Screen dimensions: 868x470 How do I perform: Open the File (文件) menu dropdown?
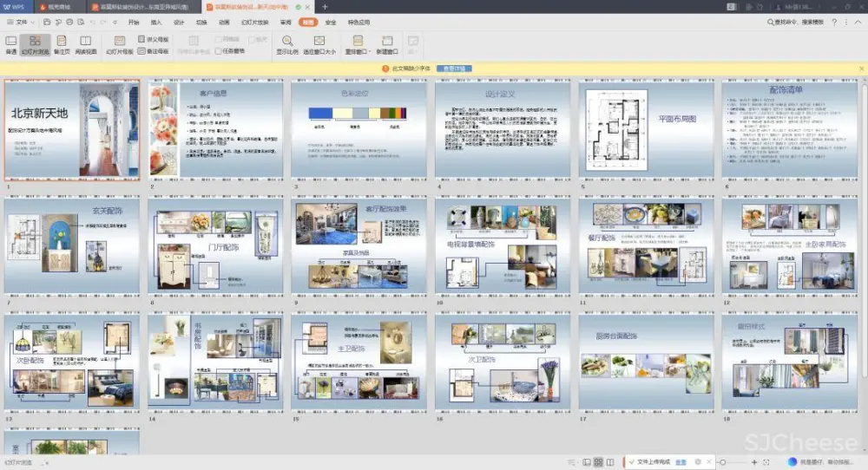pyautogui.click(x=21, y=22)
